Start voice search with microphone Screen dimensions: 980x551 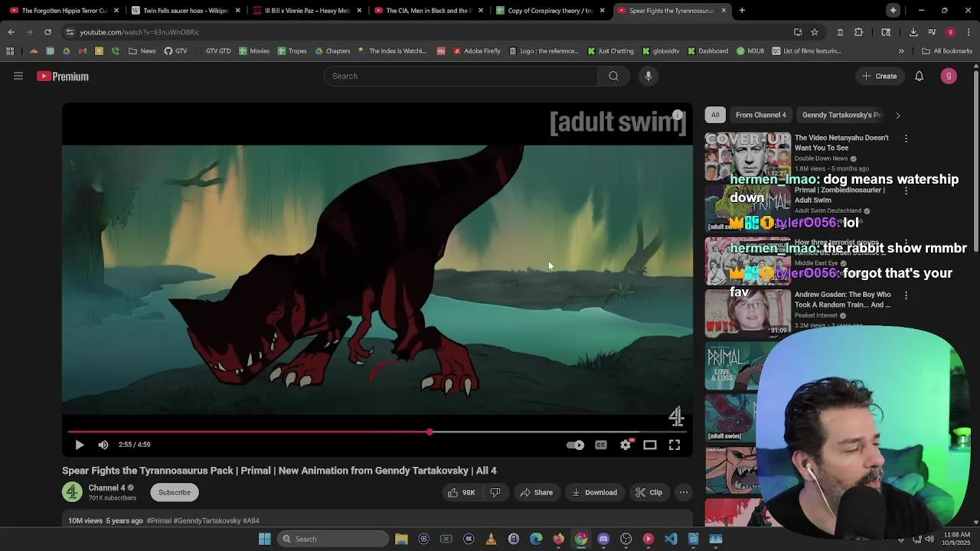[x=648, y=76]
